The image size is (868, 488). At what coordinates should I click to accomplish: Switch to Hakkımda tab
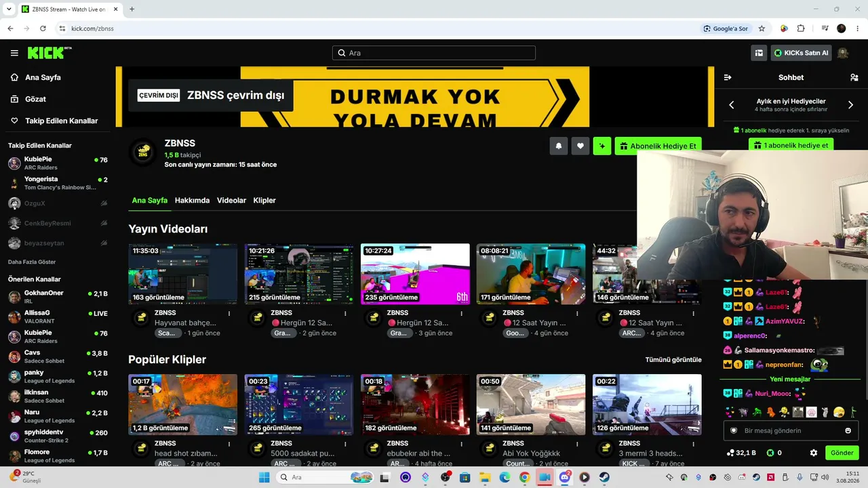click(192, 201)
